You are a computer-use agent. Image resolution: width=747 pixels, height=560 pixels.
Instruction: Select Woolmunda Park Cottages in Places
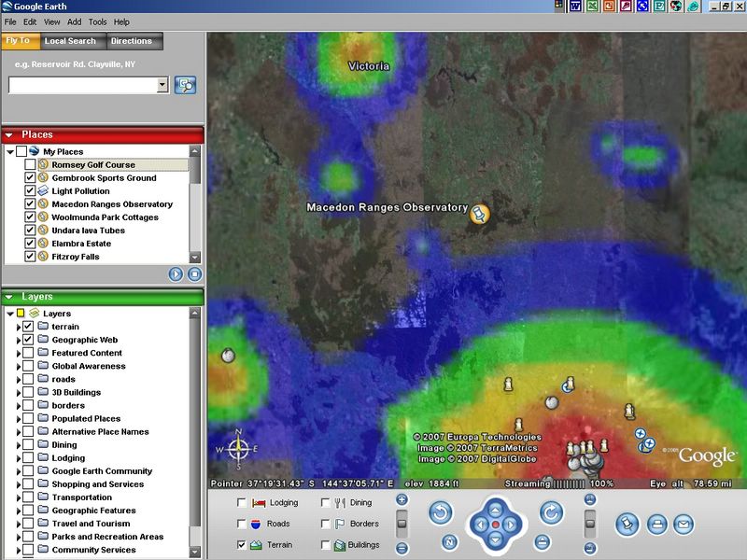105,217
